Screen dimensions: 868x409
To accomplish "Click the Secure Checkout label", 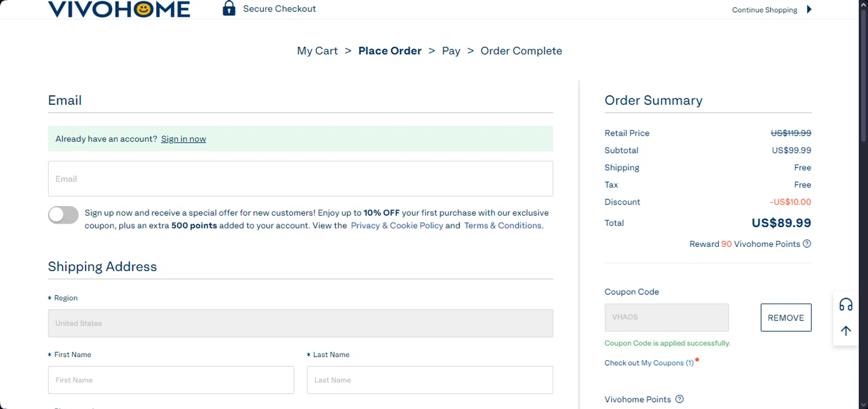I will 279,9.
